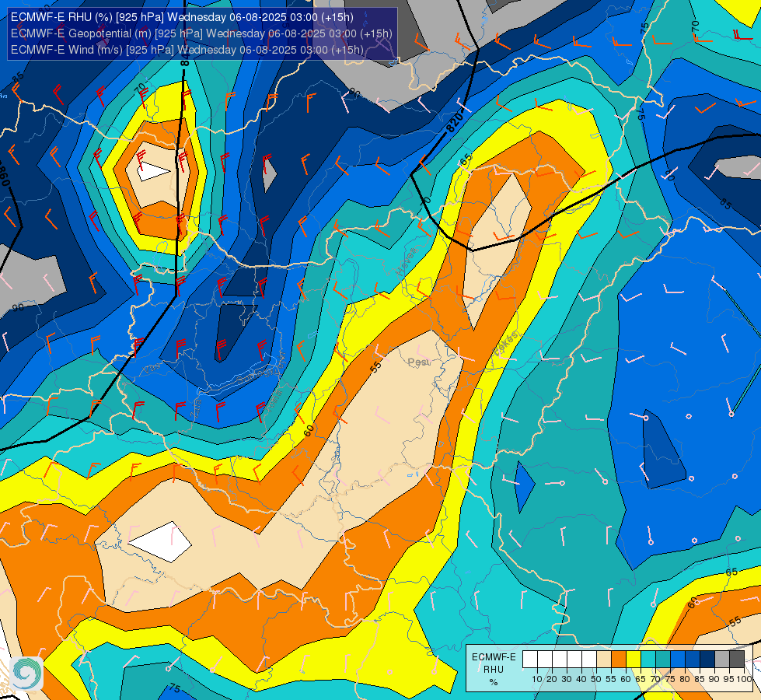761x700 pixels.
Task: Click the '95' tick label in the legend
Action: click(x=728, y=680)
